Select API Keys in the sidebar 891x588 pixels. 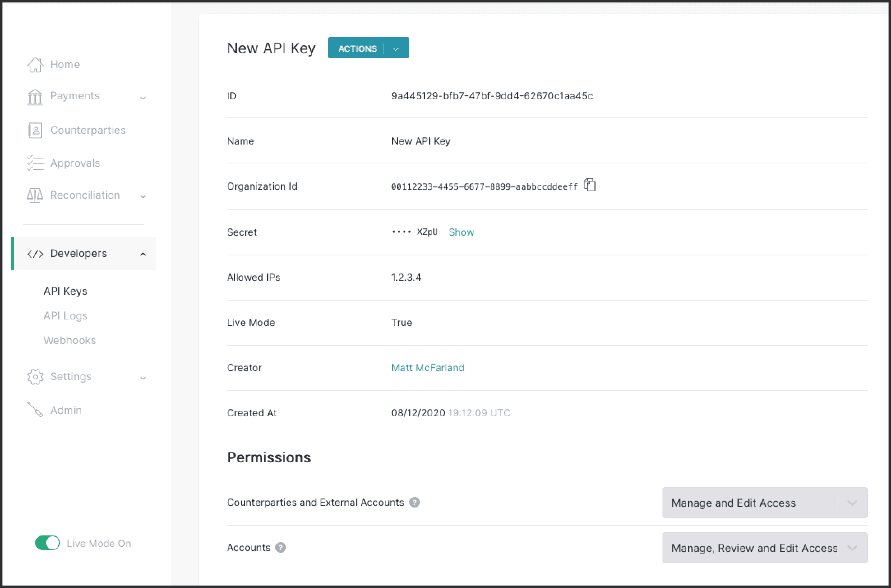click(x=65, y=291)
